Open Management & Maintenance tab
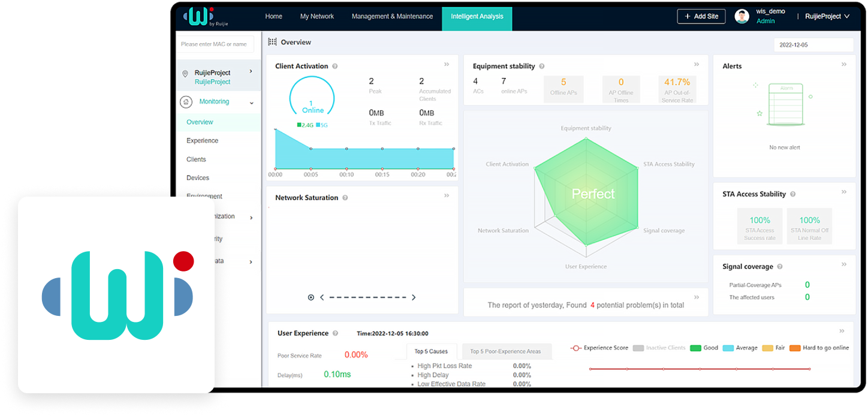The image size is (868, 416). (392, 16)
